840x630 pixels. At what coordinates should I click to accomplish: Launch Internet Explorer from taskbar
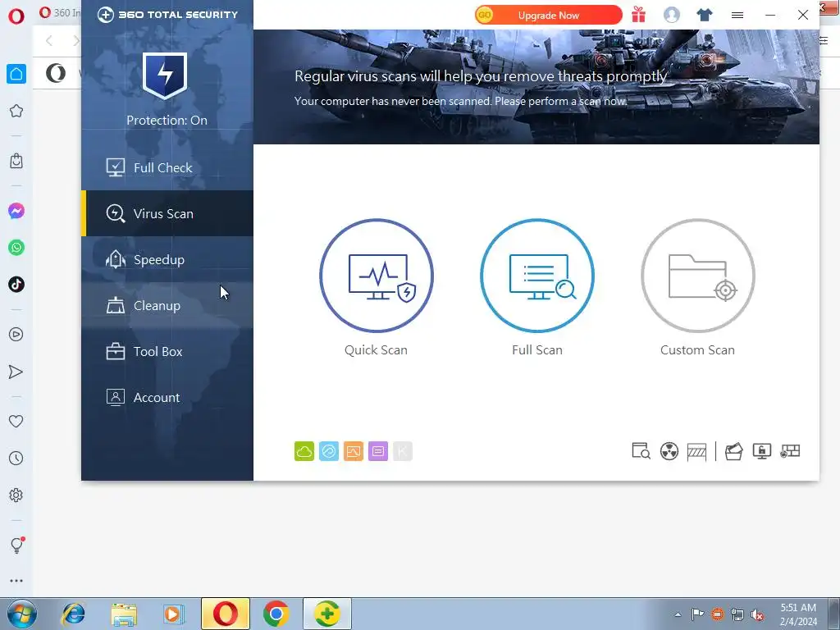point(73,614)
